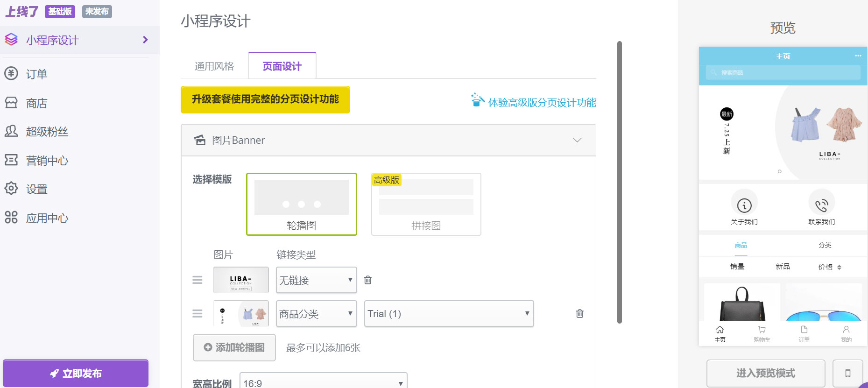Click the preview header three-dots icon
This screenshot has width=868, height=388.
point(858,56)
